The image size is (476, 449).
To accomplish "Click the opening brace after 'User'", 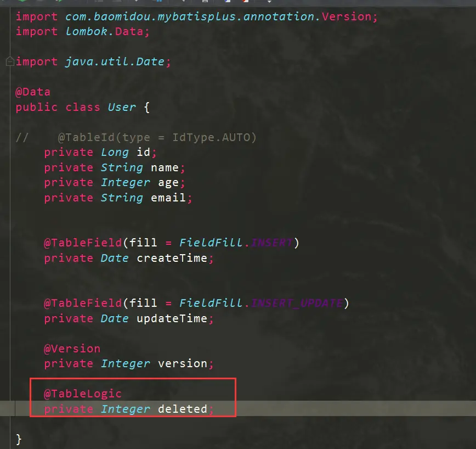I will click(x=147, y=107).
